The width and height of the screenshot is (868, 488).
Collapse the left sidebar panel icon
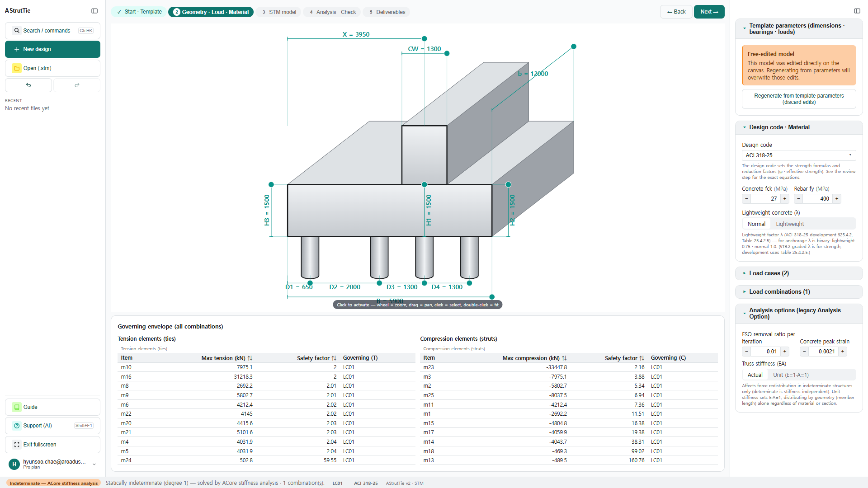pos(94,11)
